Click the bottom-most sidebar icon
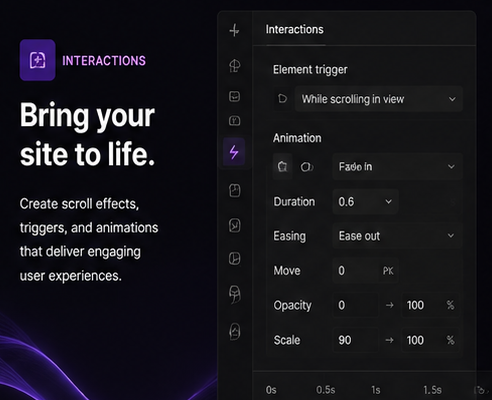492x400 pixels. coord(235,332)
